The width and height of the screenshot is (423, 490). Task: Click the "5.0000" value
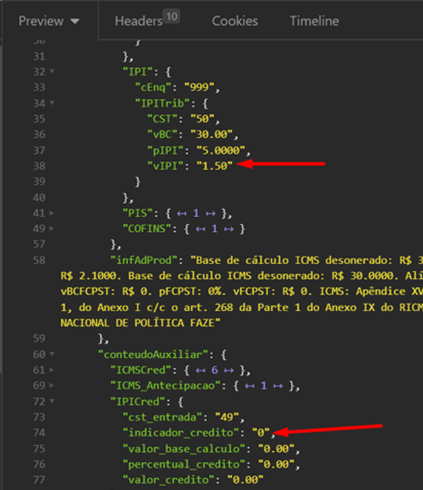(x=221, y=150)
